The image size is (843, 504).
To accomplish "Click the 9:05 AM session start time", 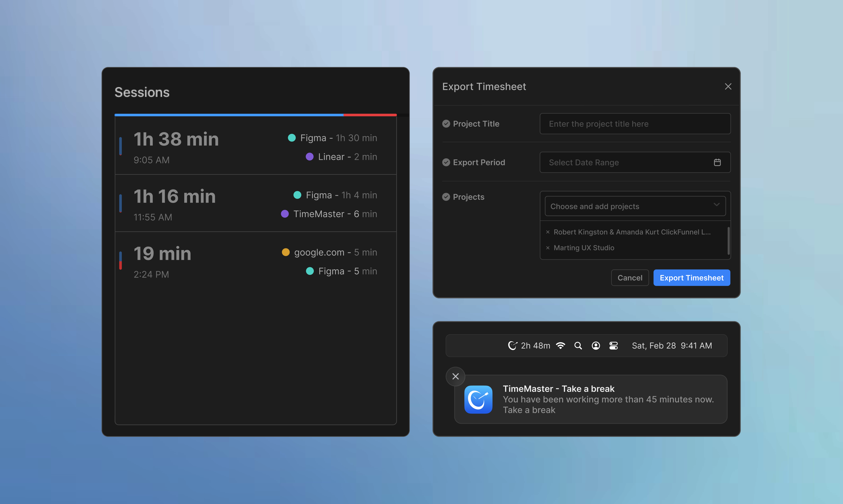I will tap(151, 160).
